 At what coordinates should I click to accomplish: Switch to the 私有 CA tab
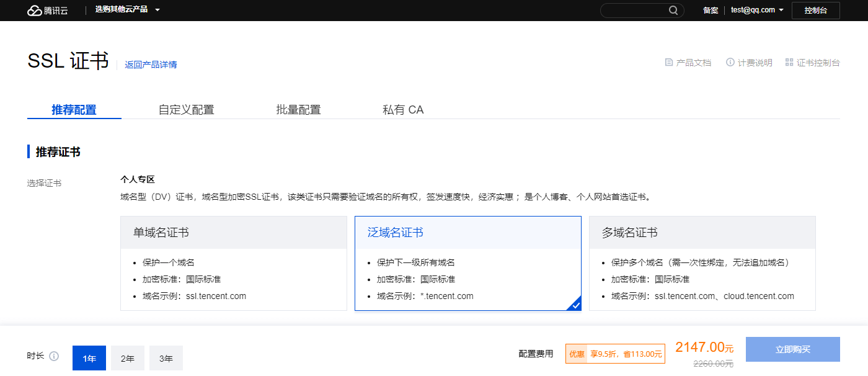(403, 110)
